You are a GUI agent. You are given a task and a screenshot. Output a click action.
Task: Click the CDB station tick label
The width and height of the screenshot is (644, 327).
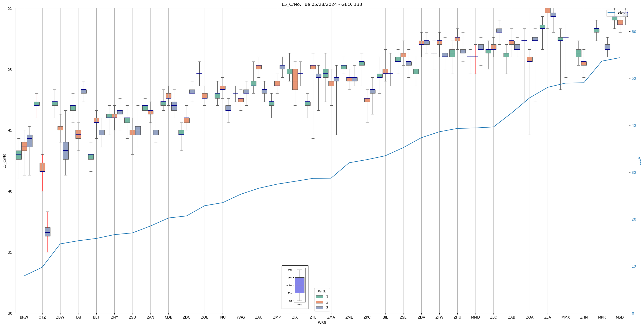pos(168,317)
